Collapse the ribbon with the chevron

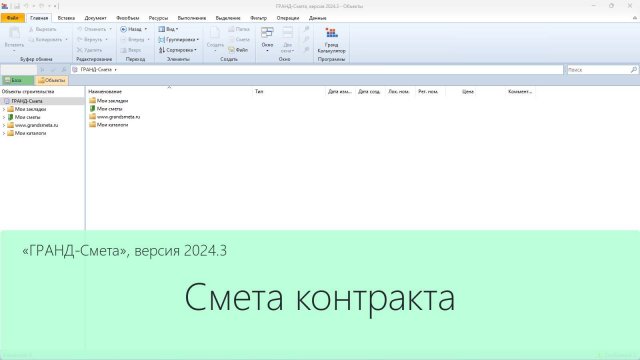pos(635,18)
